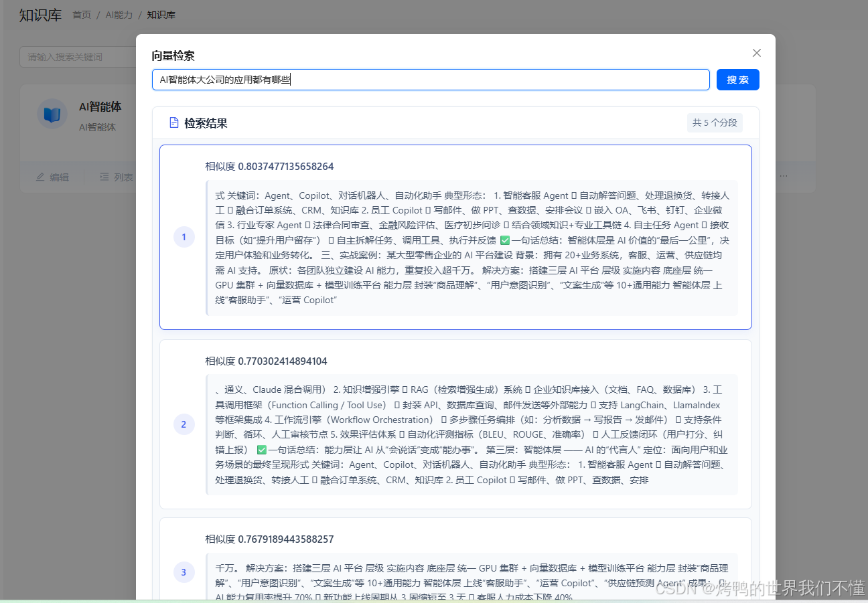Click the 向量检索 dialog title
868x603 pixels.
(x=173, y=56)
